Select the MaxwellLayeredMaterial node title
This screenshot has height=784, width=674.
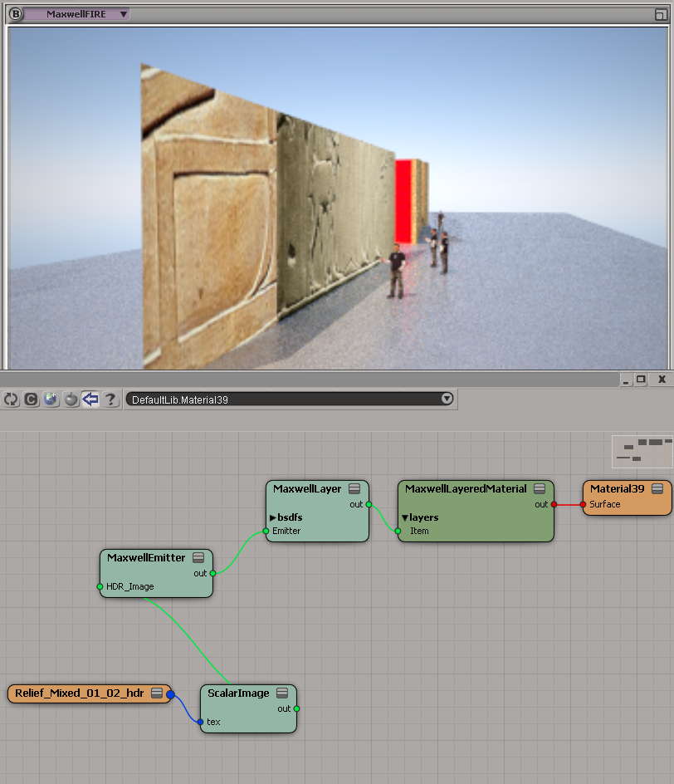(466, 489)
